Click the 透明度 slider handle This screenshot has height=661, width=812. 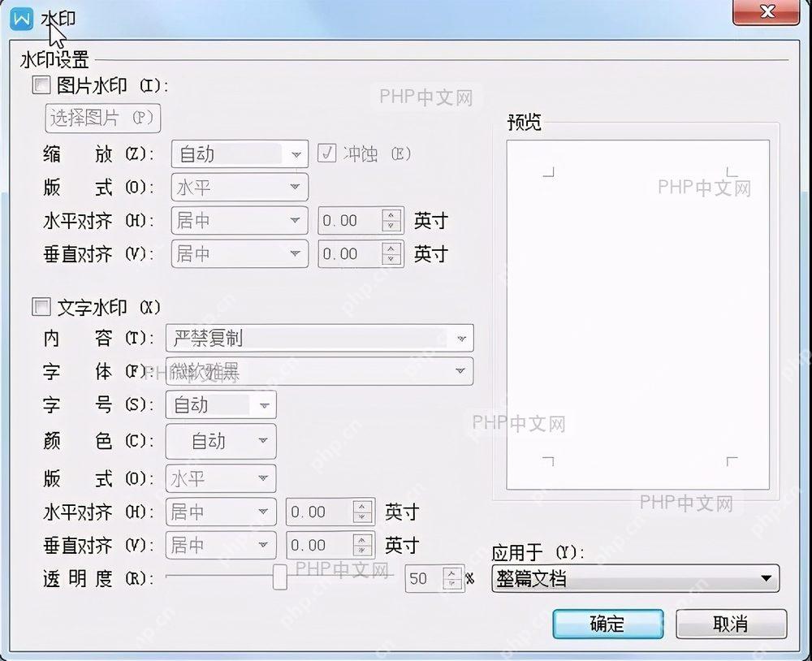click(279, 577)
